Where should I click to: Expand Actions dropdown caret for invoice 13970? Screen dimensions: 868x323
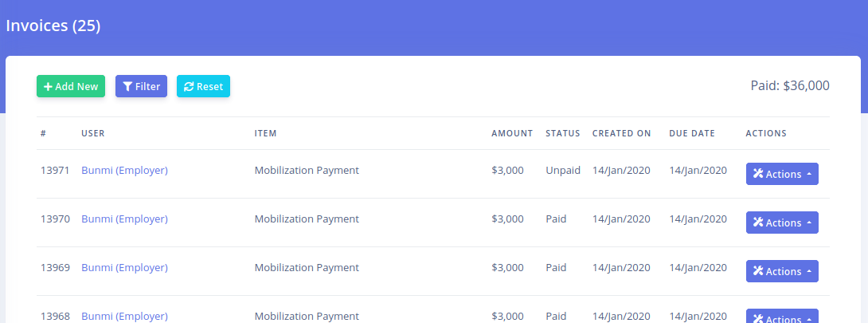(809, 223)
